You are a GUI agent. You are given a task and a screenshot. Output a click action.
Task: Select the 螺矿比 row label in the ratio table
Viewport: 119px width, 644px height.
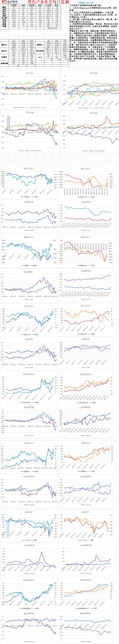[4, 45]
